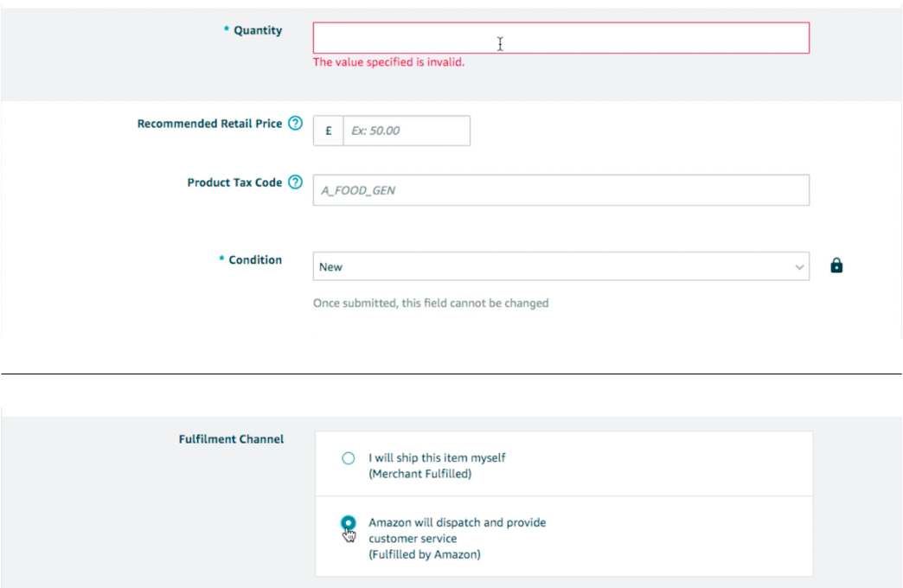Click the Recommended Retail Price input box
The height and width of the screenshot is (588, 903).
point(407,131)
